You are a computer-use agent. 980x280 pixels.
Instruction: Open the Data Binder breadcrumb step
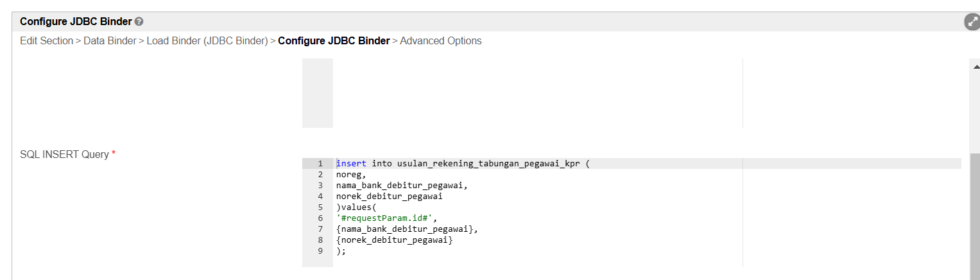[110, 41]
